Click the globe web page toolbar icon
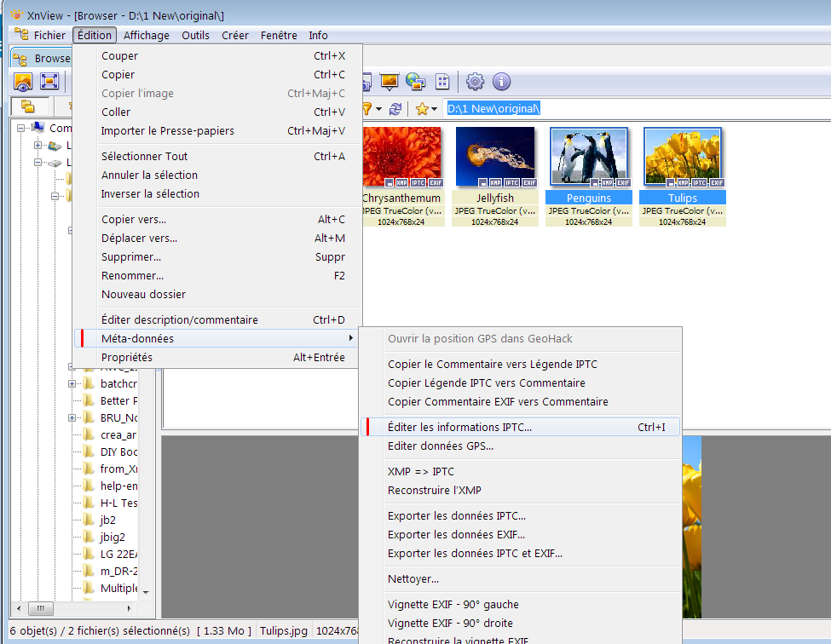Viewport: 831px width, 644px height. point(415,82)
